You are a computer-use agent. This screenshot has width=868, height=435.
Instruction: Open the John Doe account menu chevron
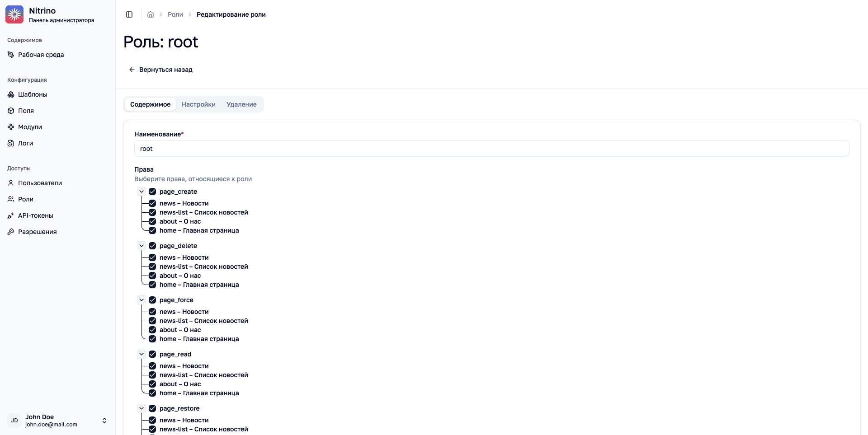tap(104, 421)
